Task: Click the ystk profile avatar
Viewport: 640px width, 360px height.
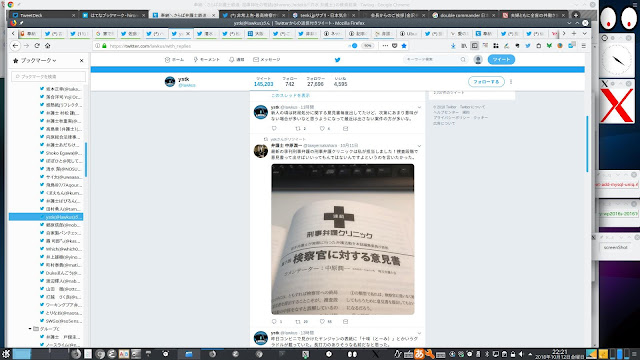Action: 170,82
